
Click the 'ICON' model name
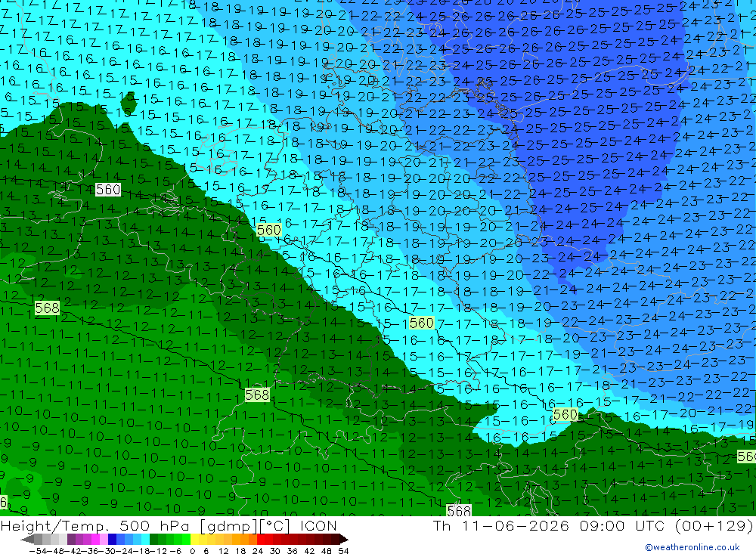coord(318,526)
